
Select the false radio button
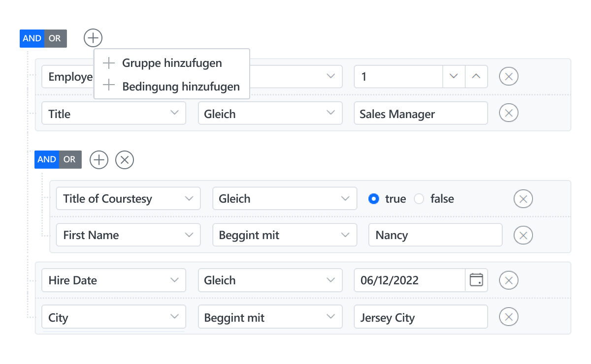[x=419, y=199]
